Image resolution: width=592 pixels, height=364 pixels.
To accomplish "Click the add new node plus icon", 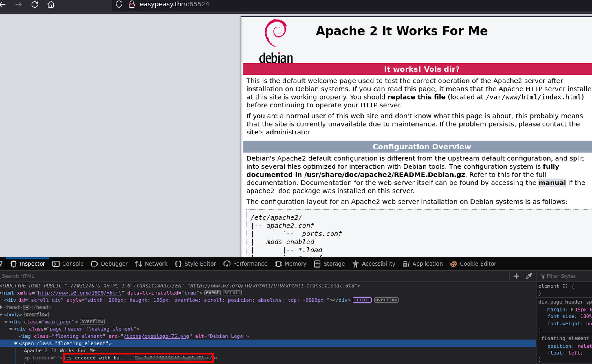I will pyautogui.click(x=516, y=276).
